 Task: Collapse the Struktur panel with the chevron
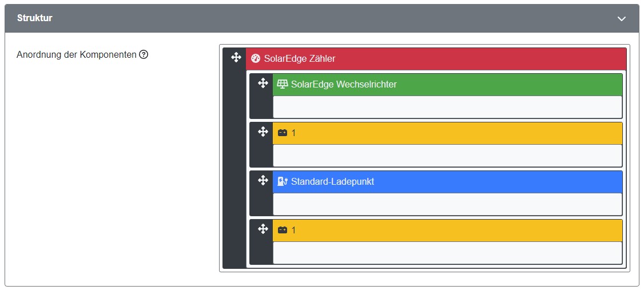(x=622, y=19)
